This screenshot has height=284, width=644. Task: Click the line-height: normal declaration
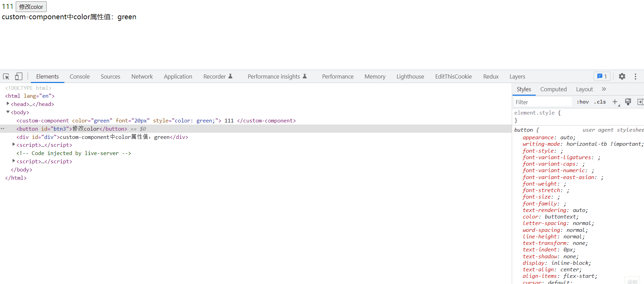[x=554, y=236]
